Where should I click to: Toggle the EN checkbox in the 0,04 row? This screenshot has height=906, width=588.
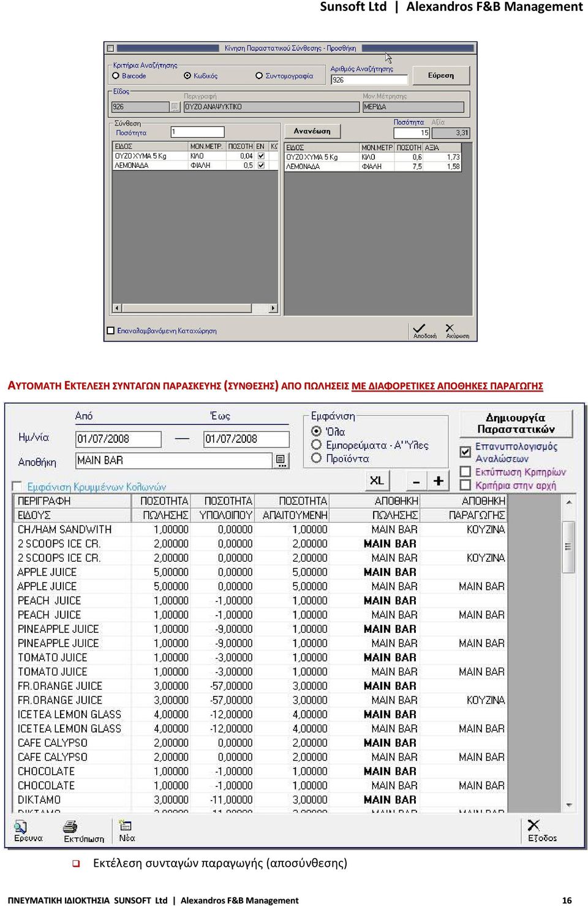(x=261, y=156)
